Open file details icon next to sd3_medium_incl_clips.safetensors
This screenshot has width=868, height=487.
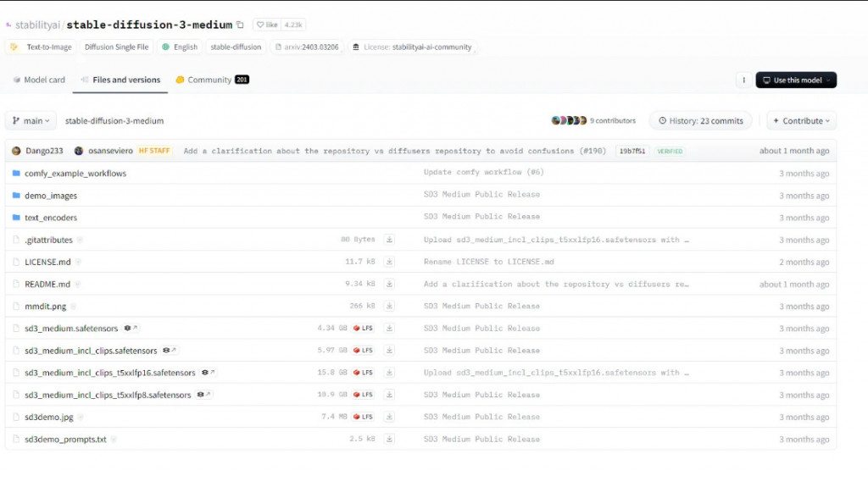170,351
